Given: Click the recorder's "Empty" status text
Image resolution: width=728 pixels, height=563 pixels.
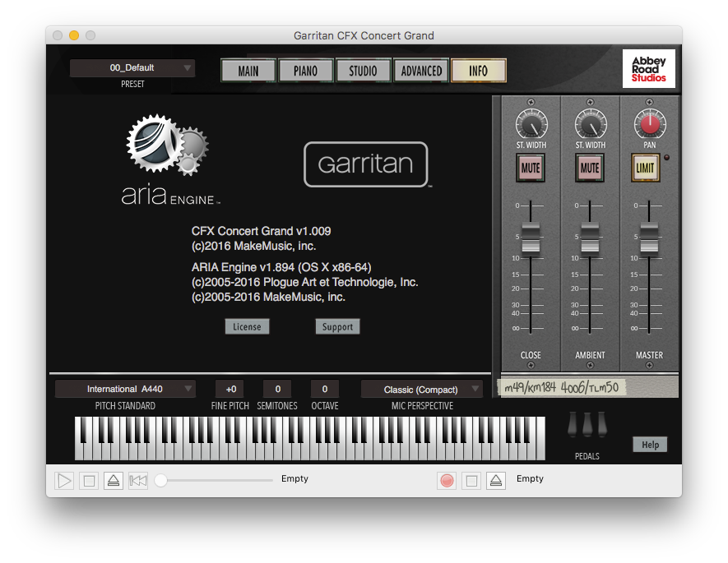Looking at the screenshot, I should (x=530, y=478).
